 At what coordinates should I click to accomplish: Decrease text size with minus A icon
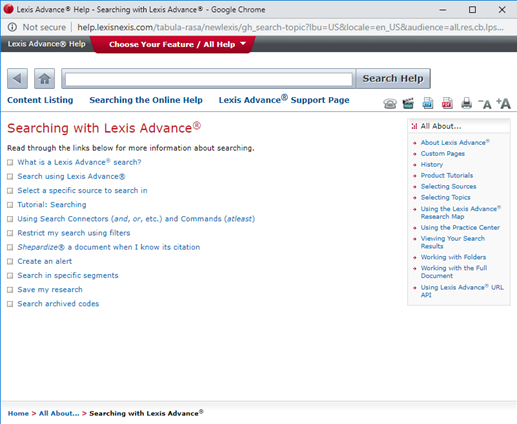[x=485, y=104]
